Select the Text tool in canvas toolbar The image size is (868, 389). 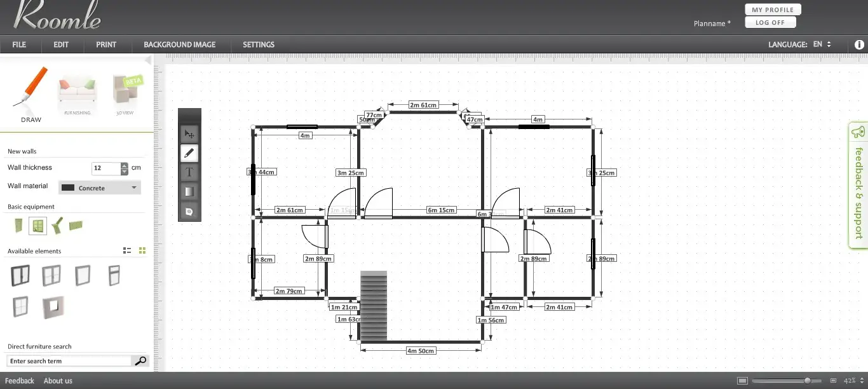coord(189,172)
